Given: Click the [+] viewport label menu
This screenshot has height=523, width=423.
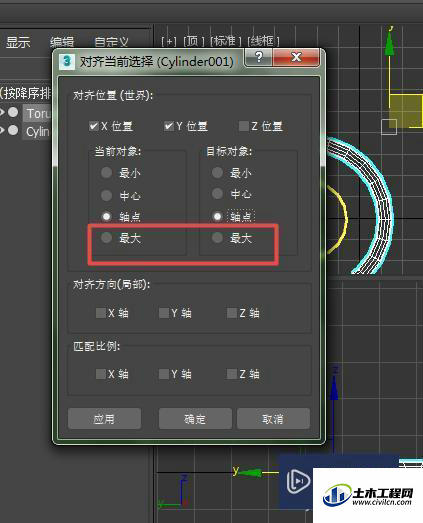Looking at the screenshot, I should click(x=169, y=41).
